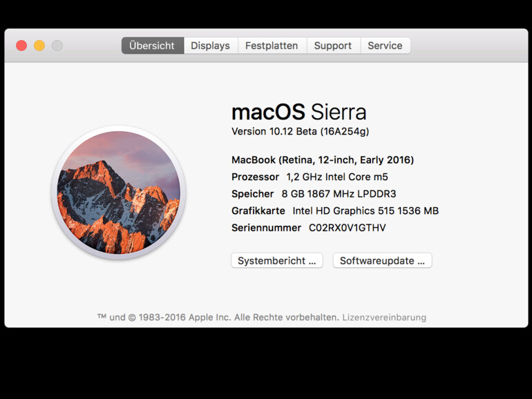Click the 1983-2016 Apple Inc. copyright text
The image size is (532, 399).
(218, 318)
